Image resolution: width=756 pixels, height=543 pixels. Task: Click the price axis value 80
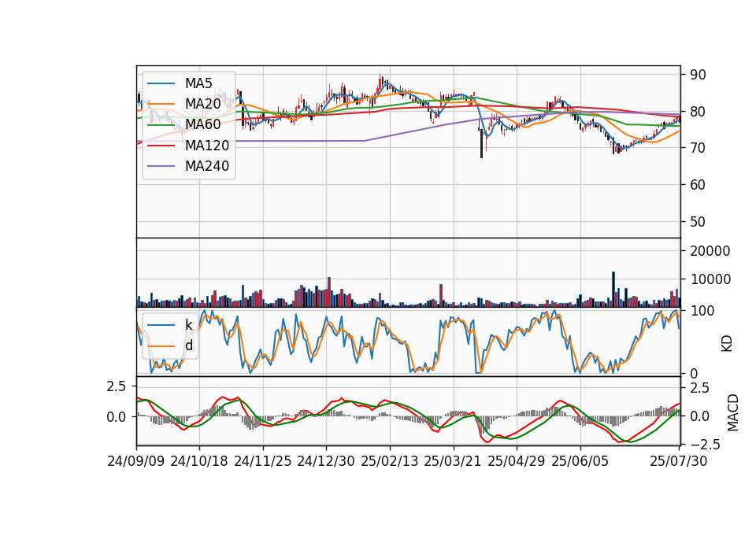(698, 111)
